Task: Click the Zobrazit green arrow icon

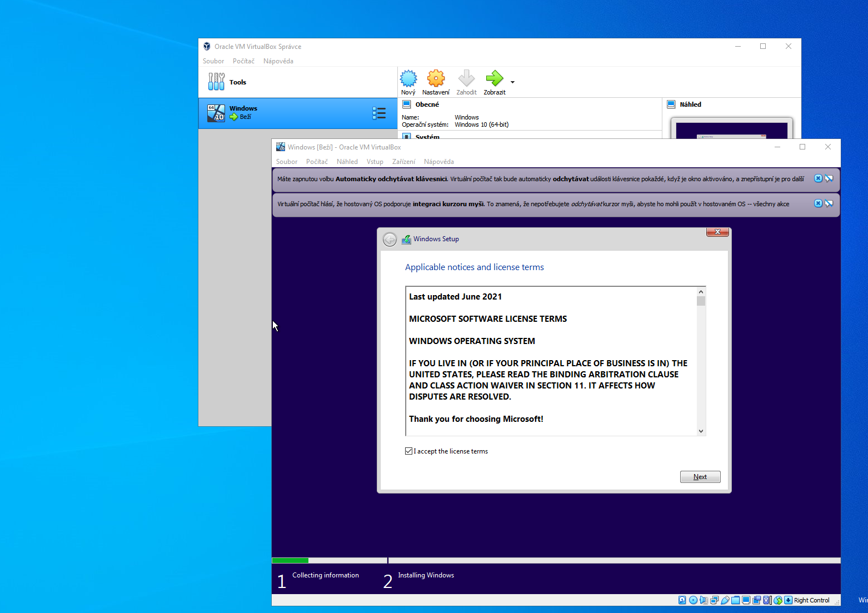Action: coord(494,78)
